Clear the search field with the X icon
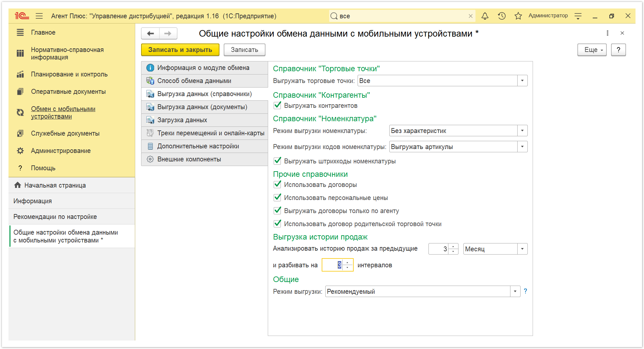 pyautogui.click(x=471, y=16)
